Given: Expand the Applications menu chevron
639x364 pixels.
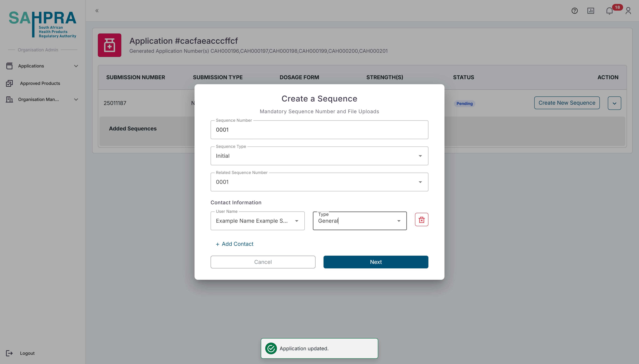Looking at the screenshot, I should click(76, 66).
